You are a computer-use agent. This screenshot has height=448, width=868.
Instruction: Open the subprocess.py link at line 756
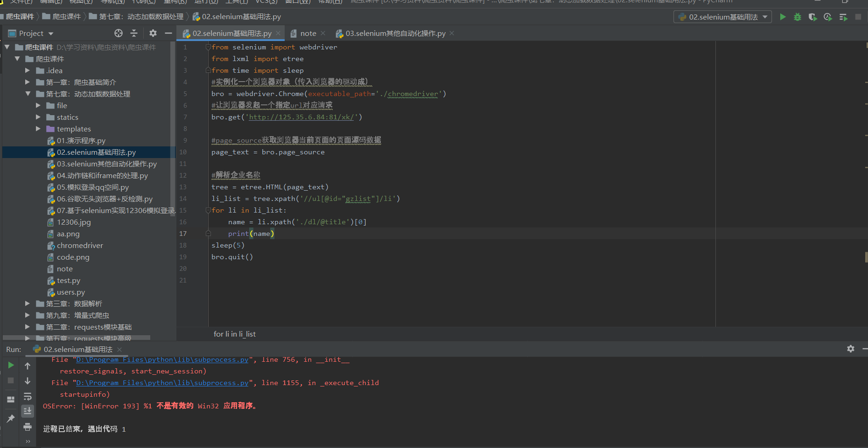(x=162, y=359)
